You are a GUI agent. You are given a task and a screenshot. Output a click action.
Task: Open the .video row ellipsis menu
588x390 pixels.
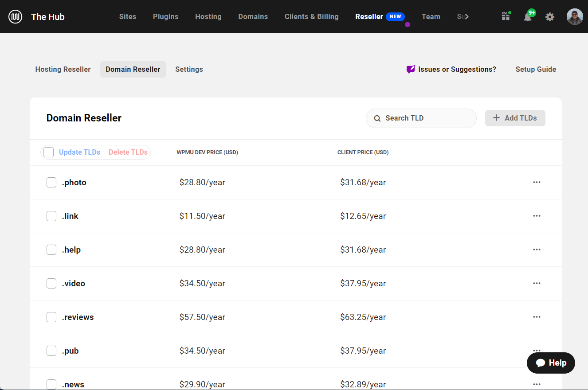pyautogui.click(x=537, y=283)
